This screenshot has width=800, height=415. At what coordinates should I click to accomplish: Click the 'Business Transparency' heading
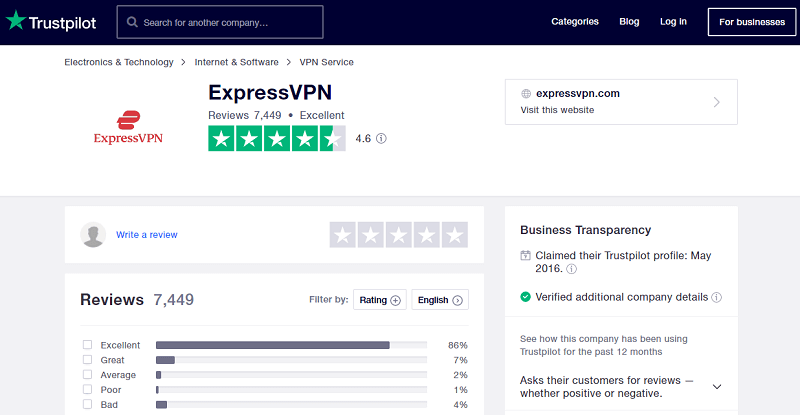(585, 230)
